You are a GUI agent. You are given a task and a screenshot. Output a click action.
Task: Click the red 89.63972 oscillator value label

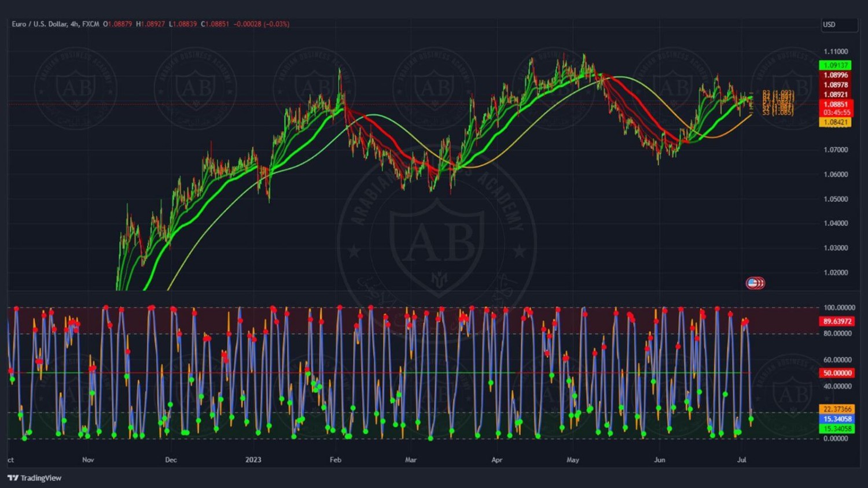pyautogui.click(x=837, y=321)
